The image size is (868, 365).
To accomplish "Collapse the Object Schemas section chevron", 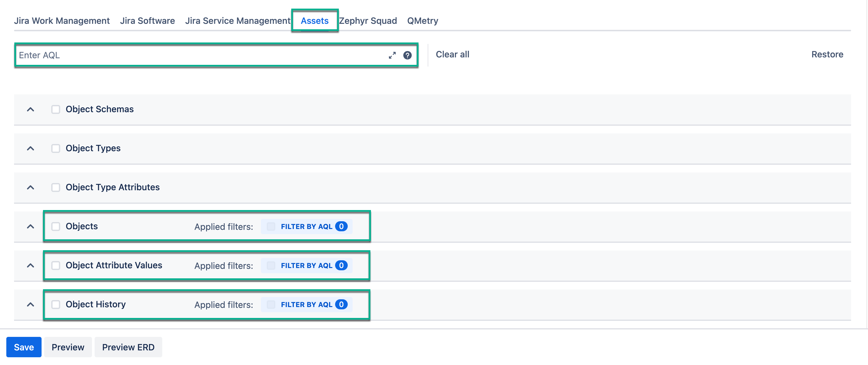I will point(30,109).
